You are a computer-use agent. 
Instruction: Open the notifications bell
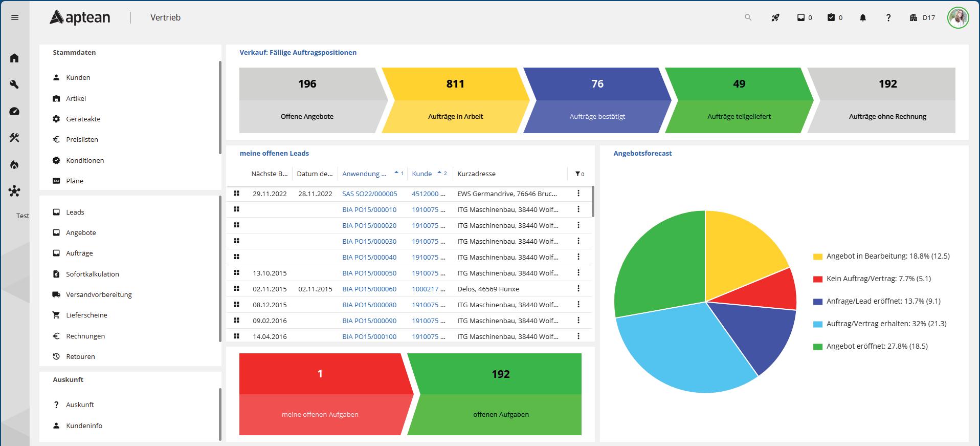point(863,17)
